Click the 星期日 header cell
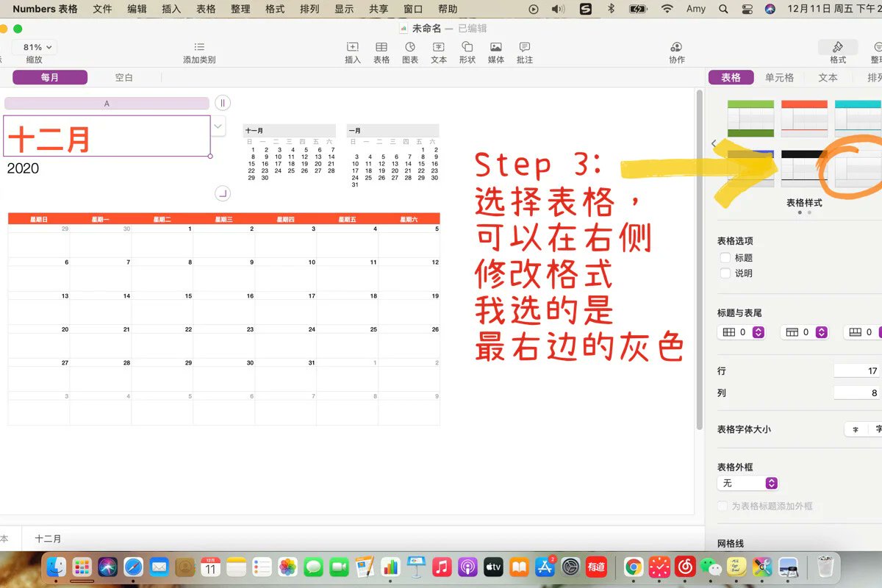882x588 pixels. [x=39, y=219]
